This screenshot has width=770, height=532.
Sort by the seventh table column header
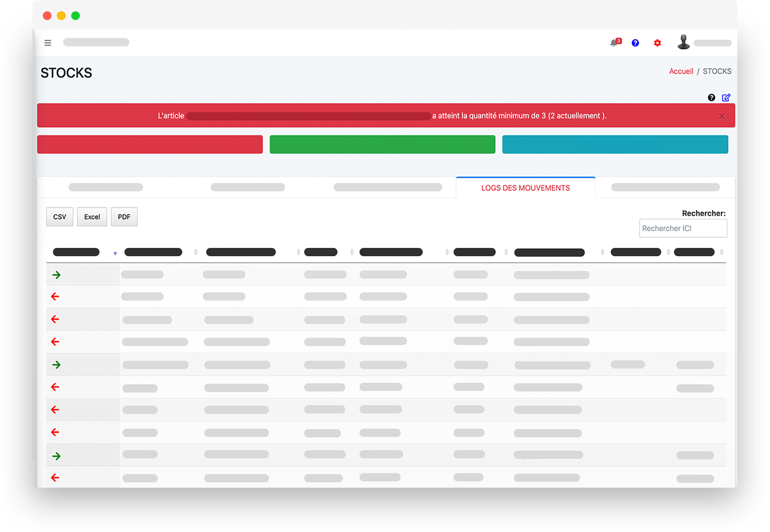[x=550, y=253]
